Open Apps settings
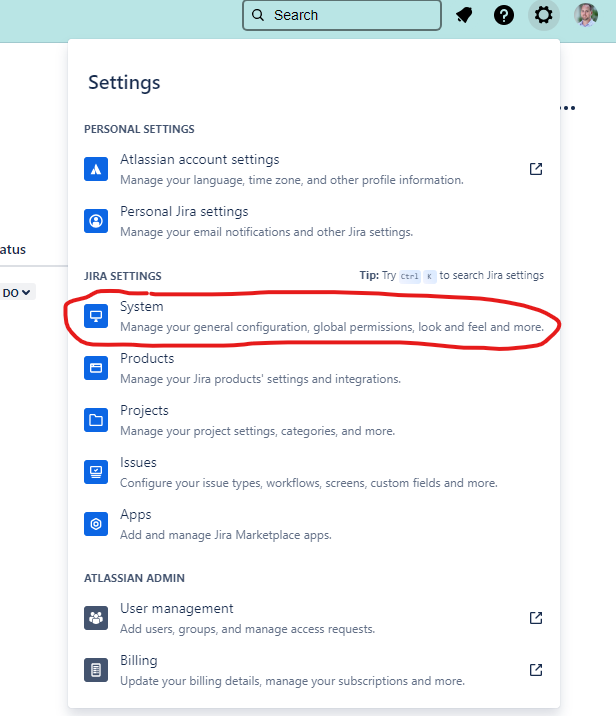This screenshot has width=616, height=716. [x=314, y=524]
